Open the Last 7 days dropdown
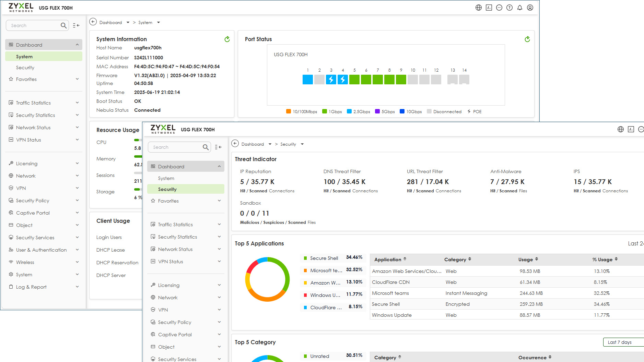 click(623, 342)
